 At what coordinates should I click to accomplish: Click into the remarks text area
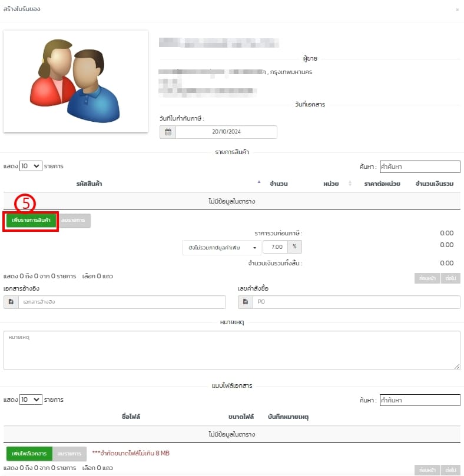pyautogui.click(x=231, y=350)
